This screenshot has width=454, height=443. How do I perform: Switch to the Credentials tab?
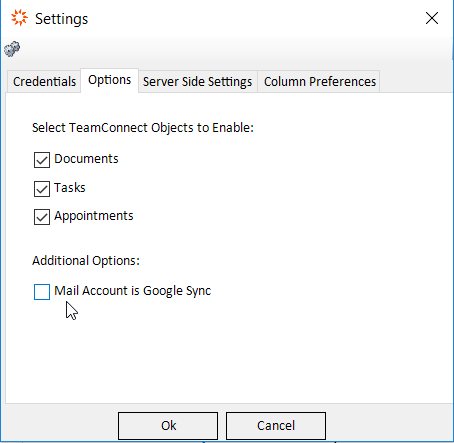(44, 81)
